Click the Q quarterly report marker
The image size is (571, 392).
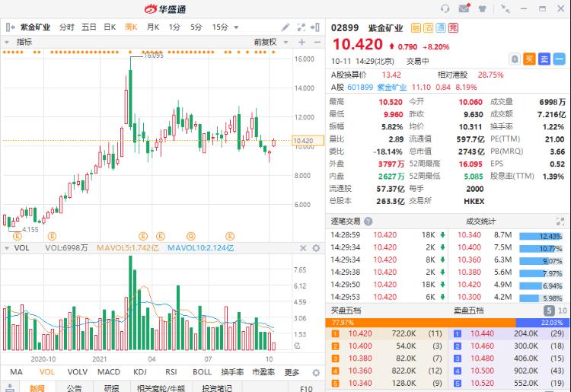[191, 236]
